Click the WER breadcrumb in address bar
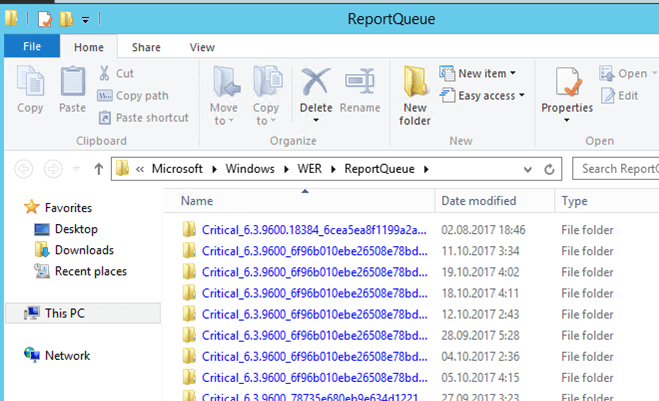 pyautogui.click(x=309, y=169)
